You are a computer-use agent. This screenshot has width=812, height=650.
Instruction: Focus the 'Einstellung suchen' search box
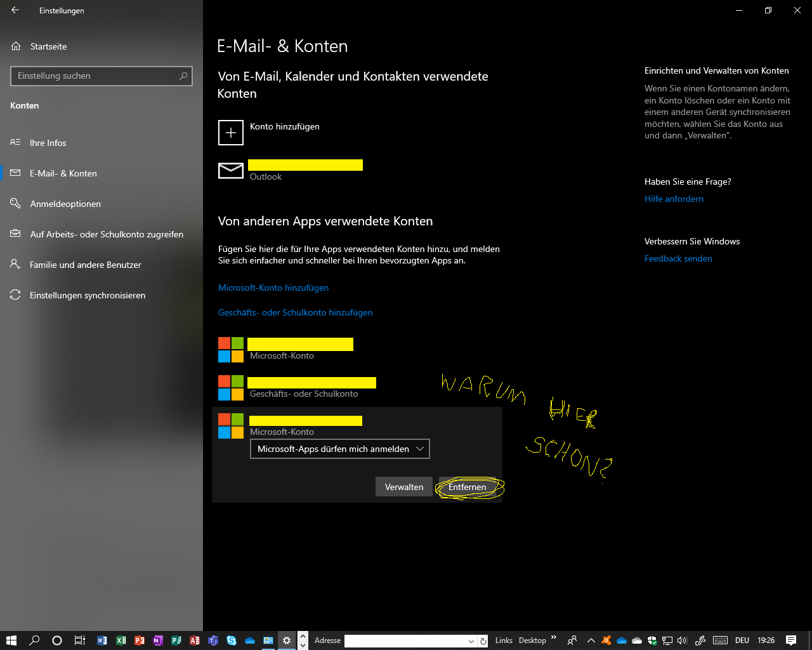pos(101,76)
